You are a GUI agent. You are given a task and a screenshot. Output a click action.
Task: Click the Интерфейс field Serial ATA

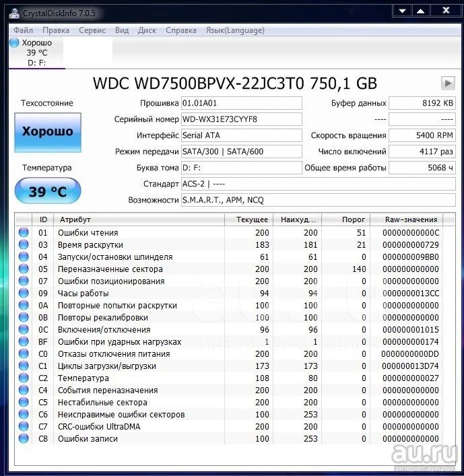[242, 135]
